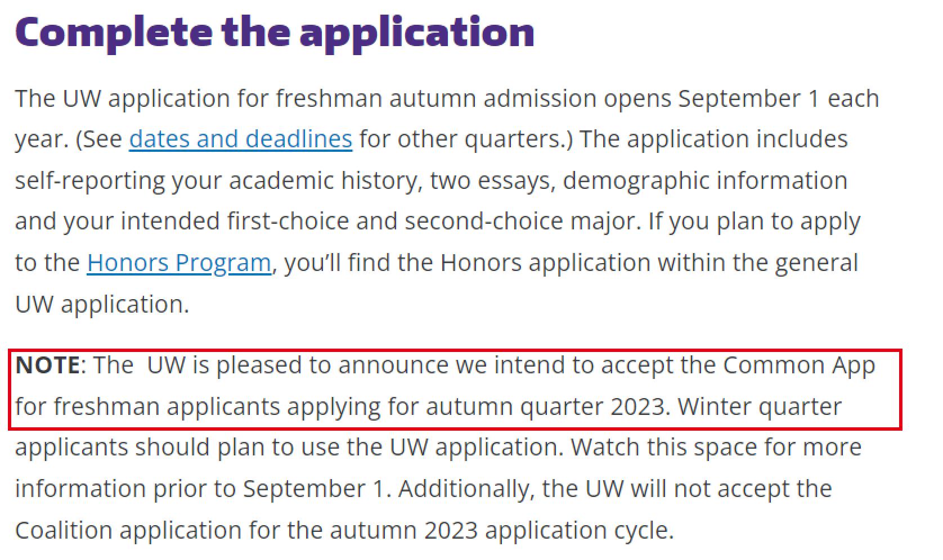Click the text "autumn quarter 2023"

[x=545, y=406]
